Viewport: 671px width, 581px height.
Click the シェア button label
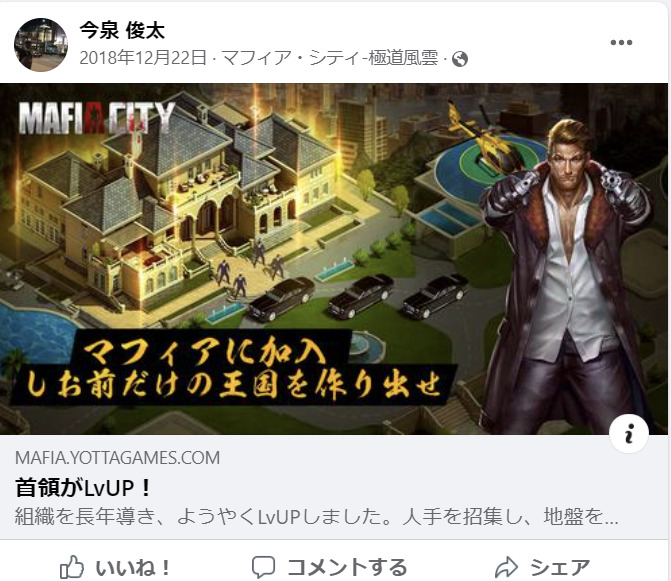point(560,568)
